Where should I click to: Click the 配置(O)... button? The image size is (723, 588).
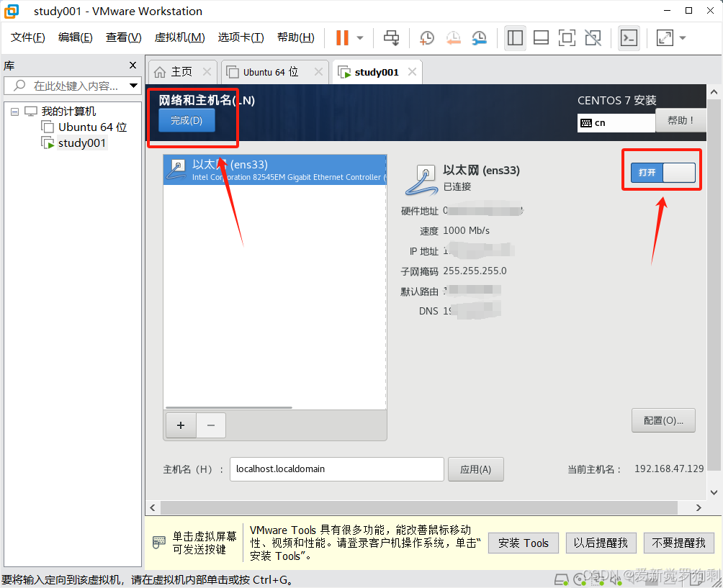pos(663,420)
